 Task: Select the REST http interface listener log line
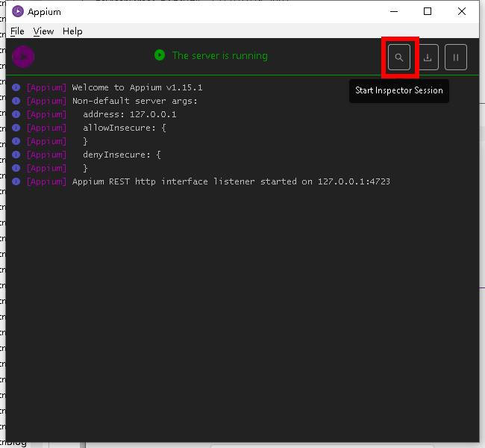point(231,181)
